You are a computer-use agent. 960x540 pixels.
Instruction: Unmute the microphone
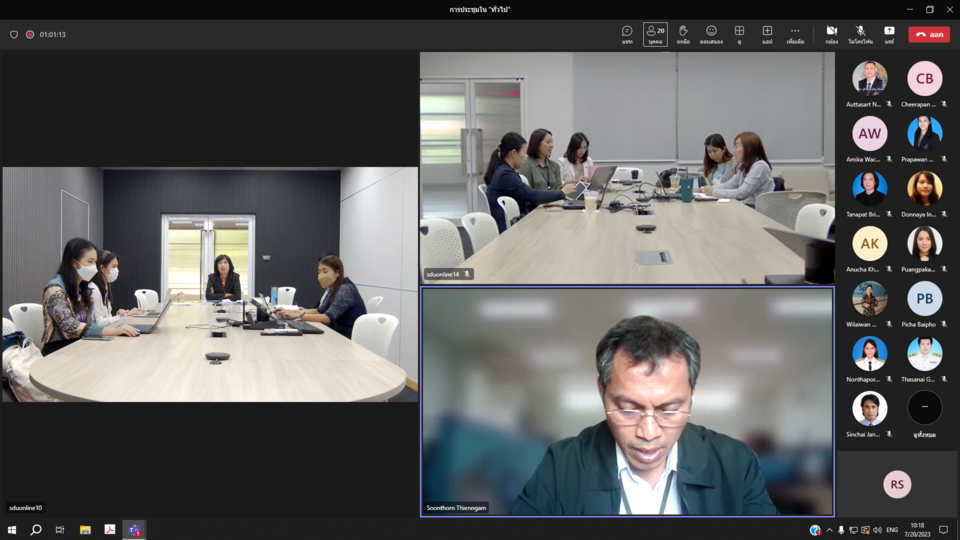tap(860, 34)
